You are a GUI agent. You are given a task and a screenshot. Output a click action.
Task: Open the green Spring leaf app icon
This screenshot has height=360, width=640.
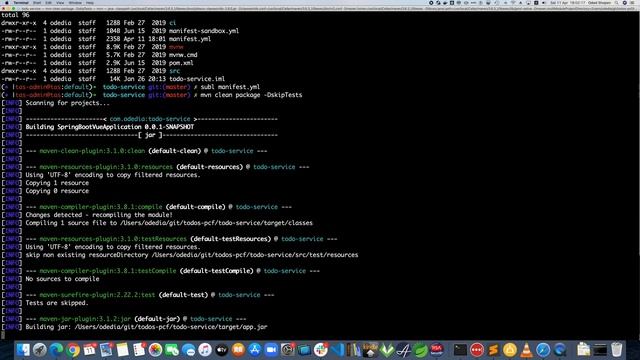420,349
